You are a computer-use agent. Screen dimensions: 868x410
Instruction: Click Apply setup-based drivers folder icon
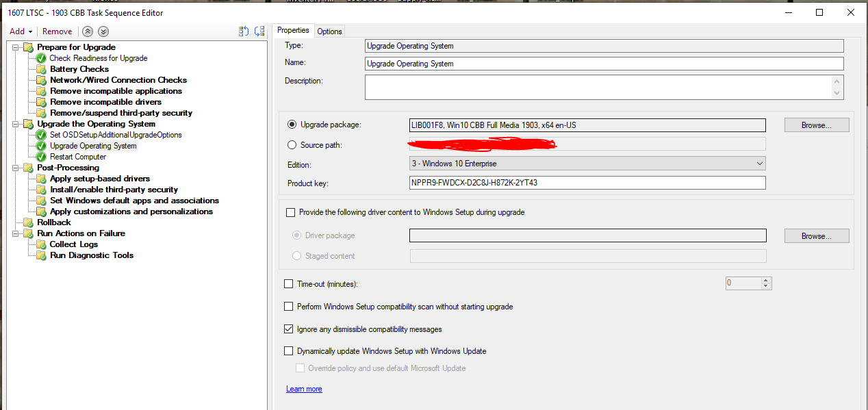[x=41, y=179]
